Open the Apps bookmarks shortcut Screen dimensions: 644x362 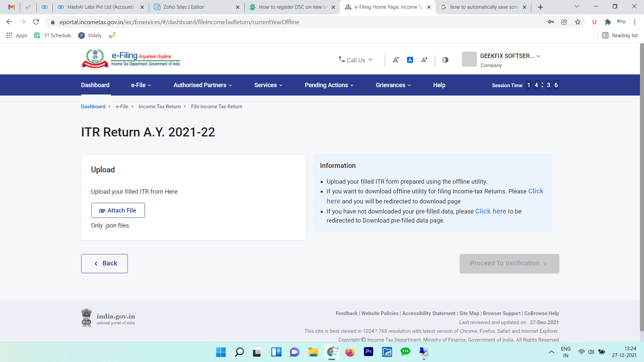[x=17, y=36]
